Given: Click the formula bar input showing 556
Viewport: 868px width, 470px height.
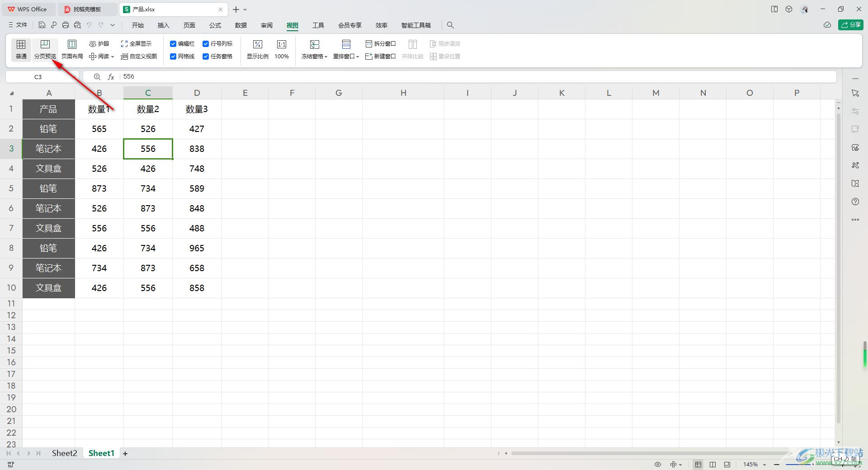Looking at the screenshot, I should 478,77.
